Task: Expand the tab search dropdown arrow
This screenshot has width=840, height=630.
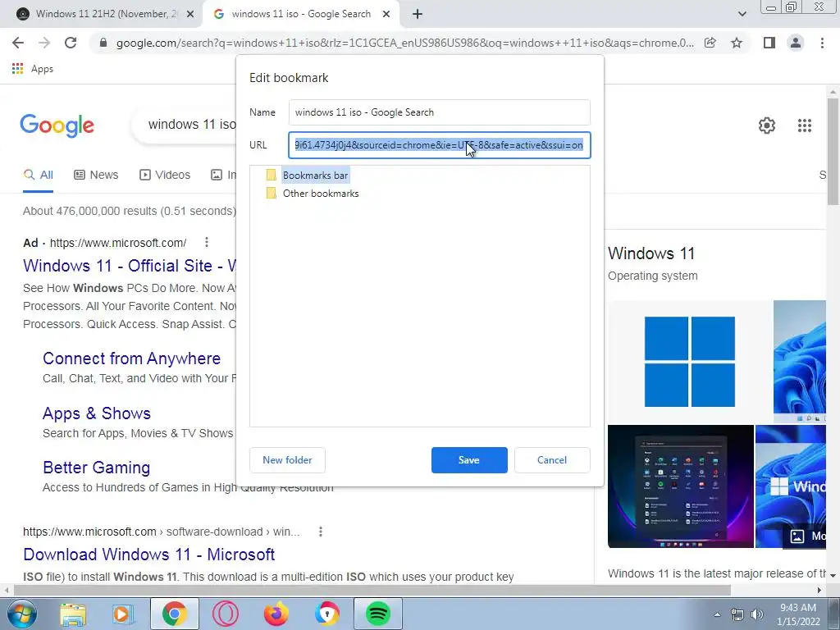Action: coord(742,14)
